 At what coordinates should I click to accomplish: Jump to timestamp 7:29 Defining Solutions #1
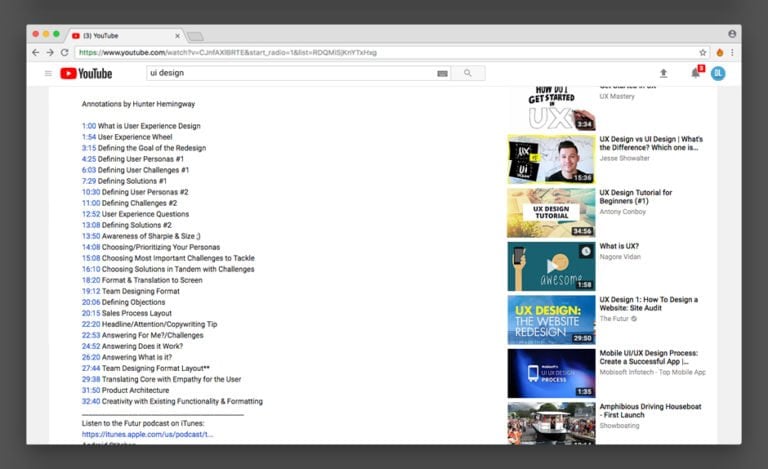(x=89, y=181)
